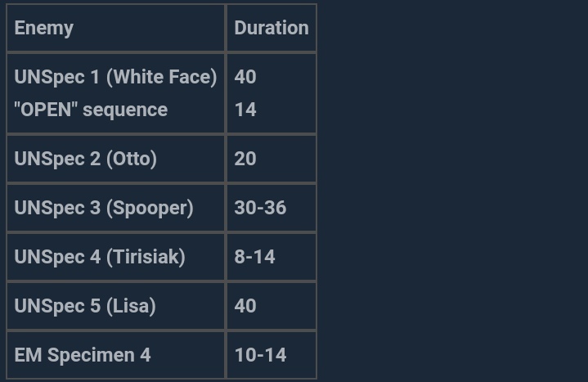Click the UNSpec 4 label text

56,257
